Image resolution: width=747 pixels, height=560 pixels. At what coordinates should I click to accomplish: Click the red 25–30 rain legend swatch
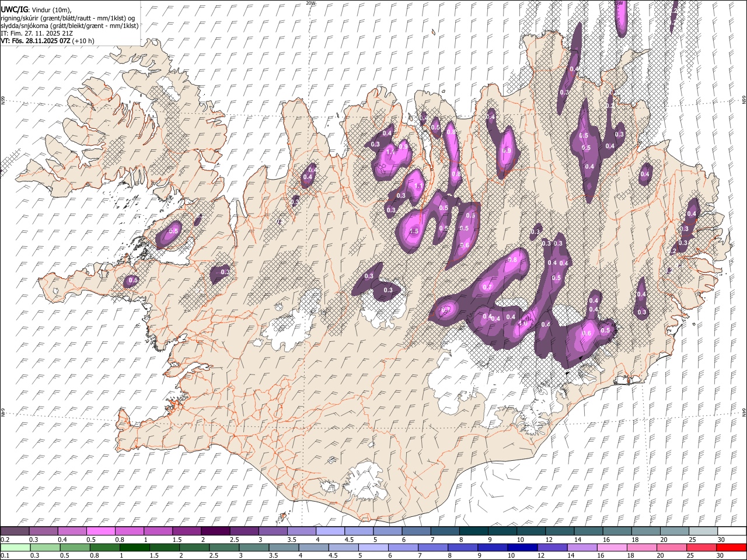click(x=701, y=548)
